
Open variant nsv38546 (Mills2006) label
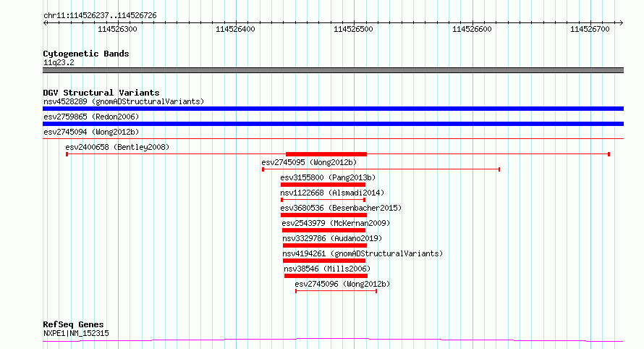tap(327, 269)
